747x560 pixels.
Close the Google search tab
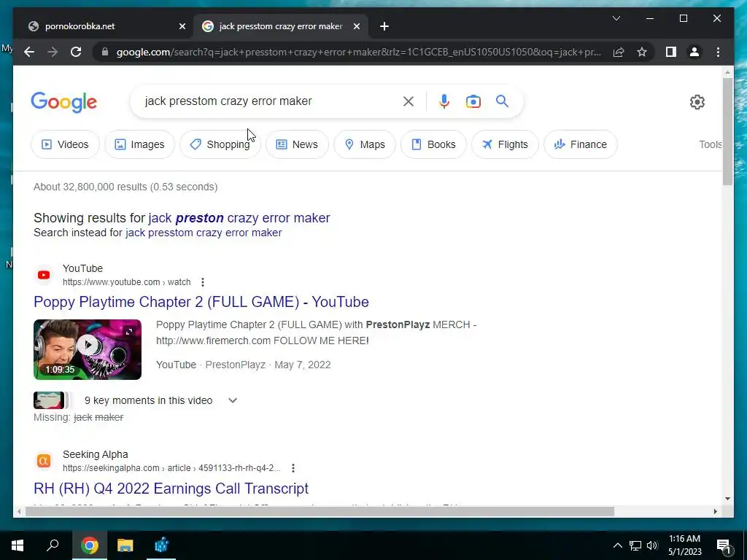(356, 26)
